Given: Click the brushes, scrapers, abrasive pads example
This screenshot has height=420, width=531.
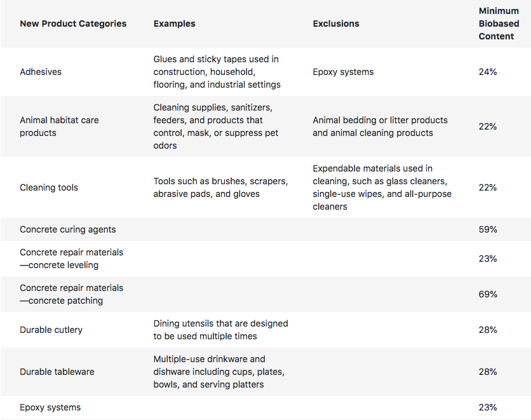Looking at the screenshot, I should (220, 187).
